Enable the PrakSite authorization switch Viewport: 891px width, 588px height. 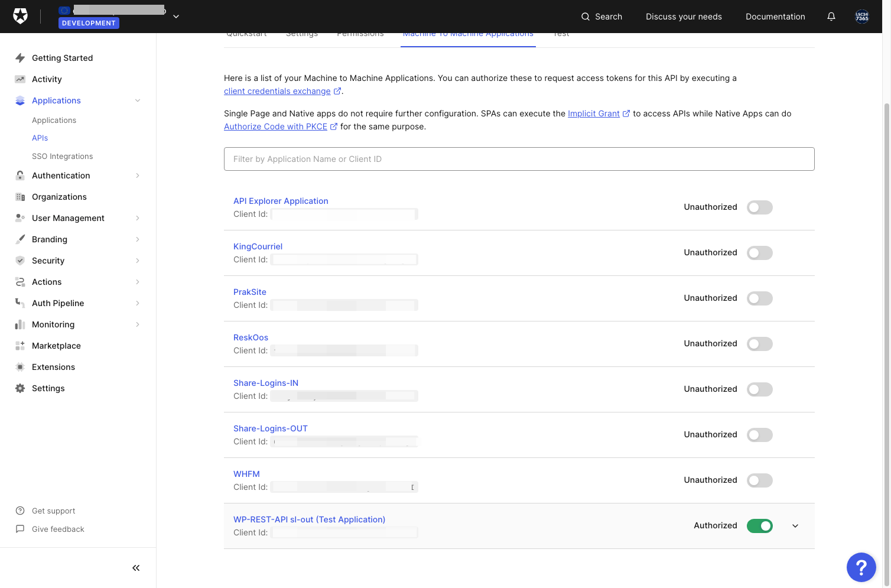coord(760,298)
